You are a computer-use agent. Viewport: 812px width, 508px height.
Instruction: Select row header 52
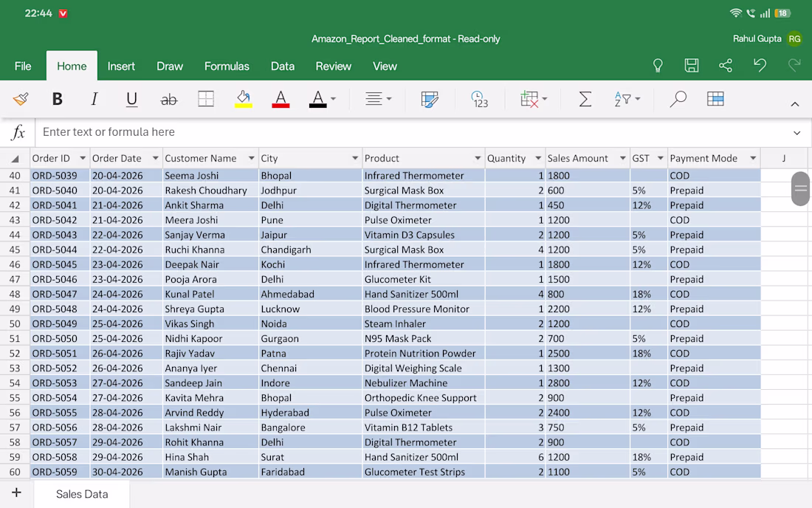click(x=15, y=353)
